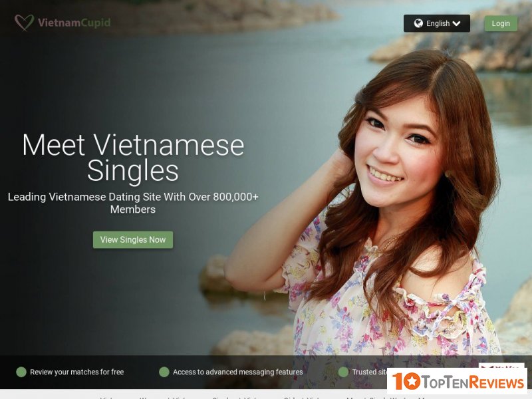The width and height of the screenshot is (532, 399).
Task: Click the VietnamCupid brand name text
Action: (x=74, y=23)
